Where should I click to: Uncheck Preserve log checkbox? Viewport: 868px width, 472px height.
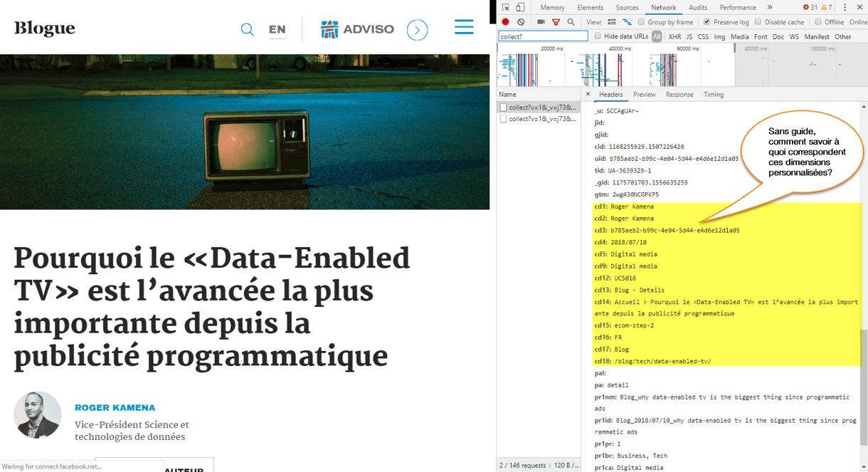click(x=706, y=22)
